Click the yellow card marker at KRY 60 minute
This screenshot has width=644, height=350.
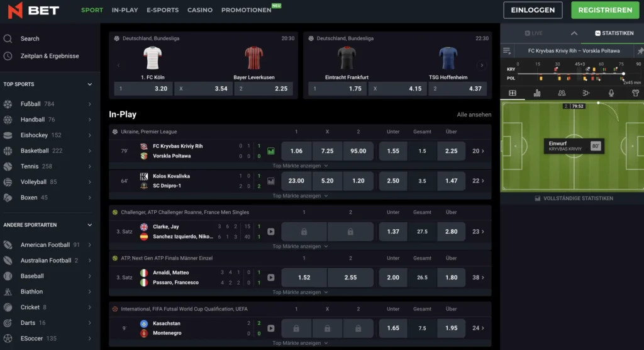pos(594,69)
